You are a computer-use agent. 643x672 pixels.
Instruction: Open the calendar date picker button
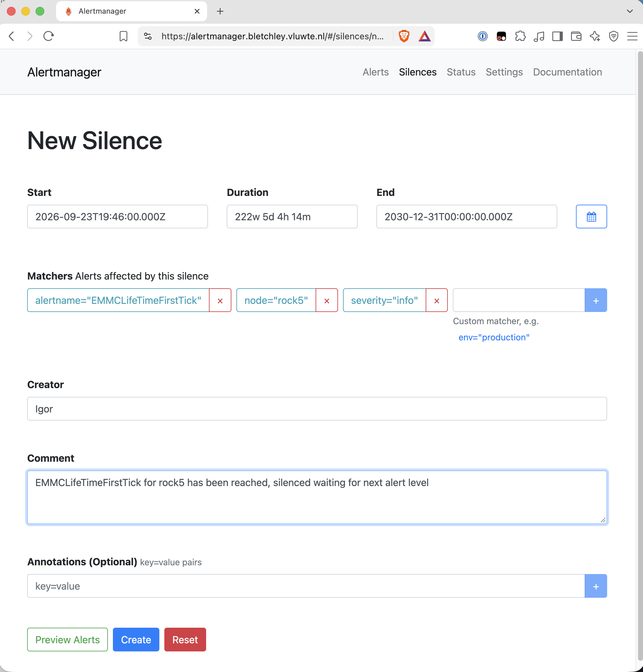coord(591,216)
